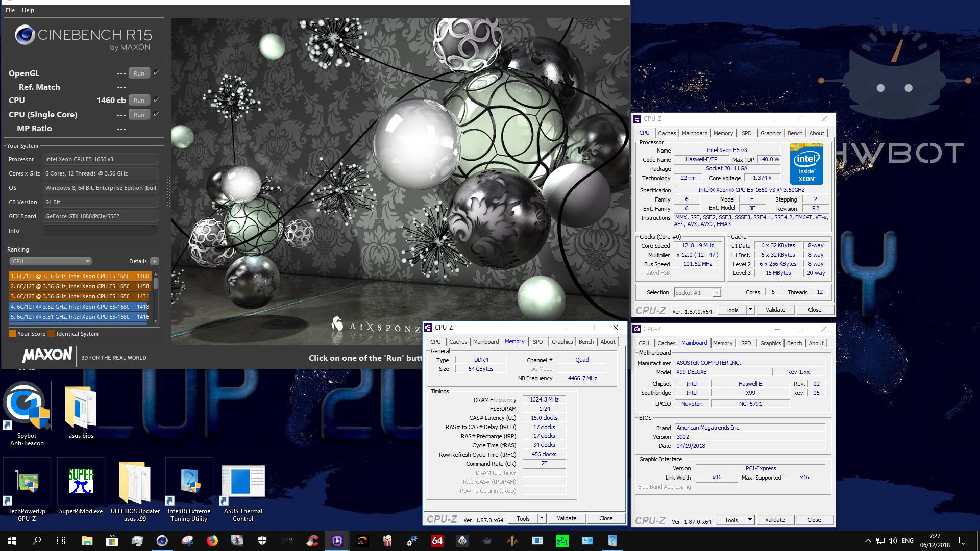Show hidden system tray icons chevron
The width and height of the screenshot is (980, 551).
(868, 541)
